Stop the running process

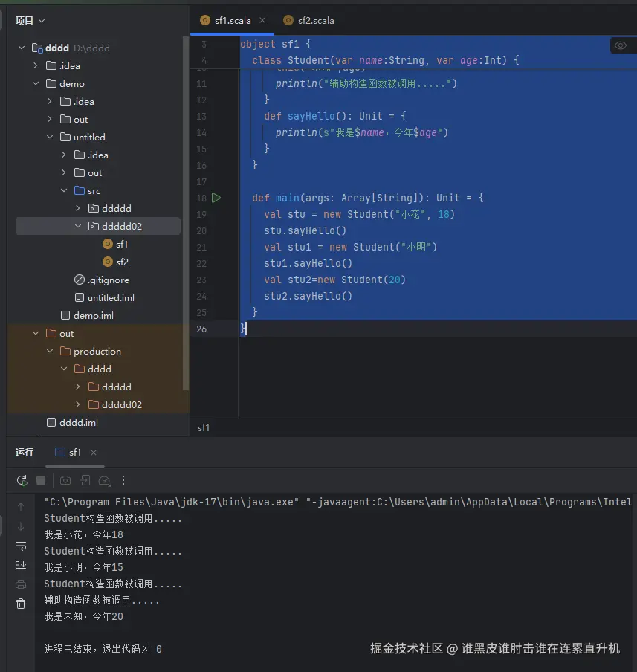coord(42,480)
